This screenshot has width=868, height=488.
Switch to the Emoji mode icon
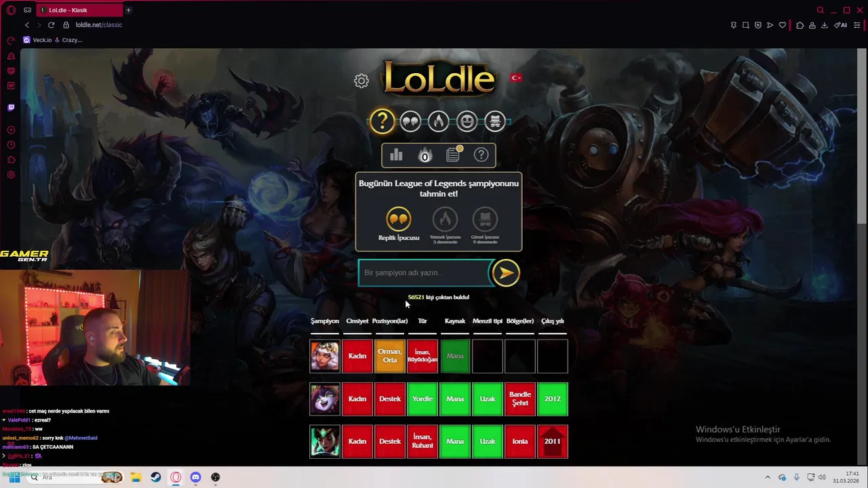(x=467, y=121)
